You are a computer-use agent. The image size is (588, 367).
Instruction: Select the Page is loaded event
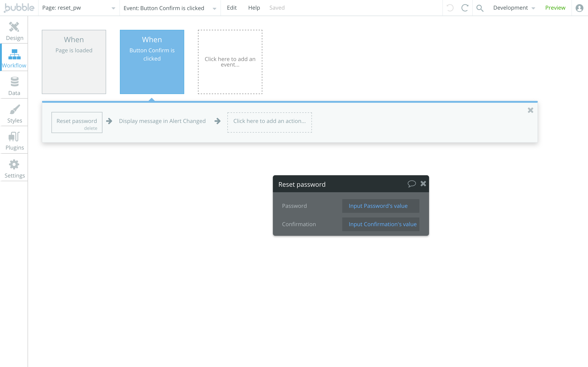[x=74, y=62]
